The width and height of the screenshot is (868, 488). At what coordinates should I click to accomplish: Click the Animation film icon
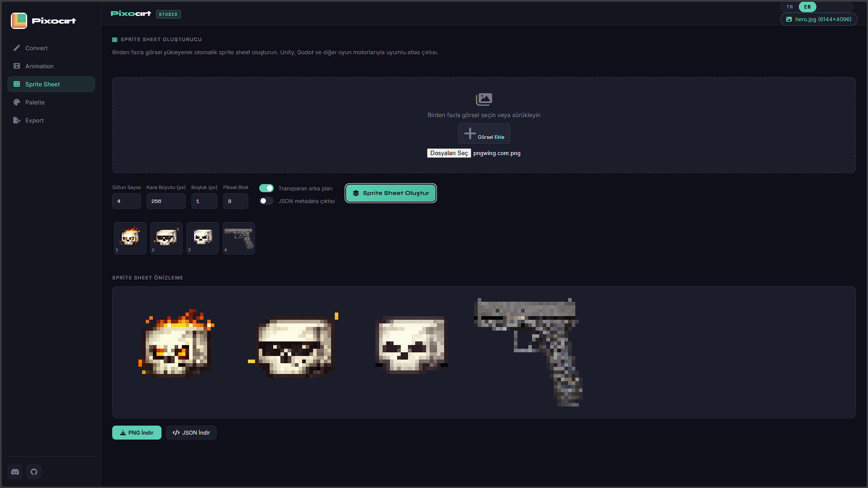point(17,66)
